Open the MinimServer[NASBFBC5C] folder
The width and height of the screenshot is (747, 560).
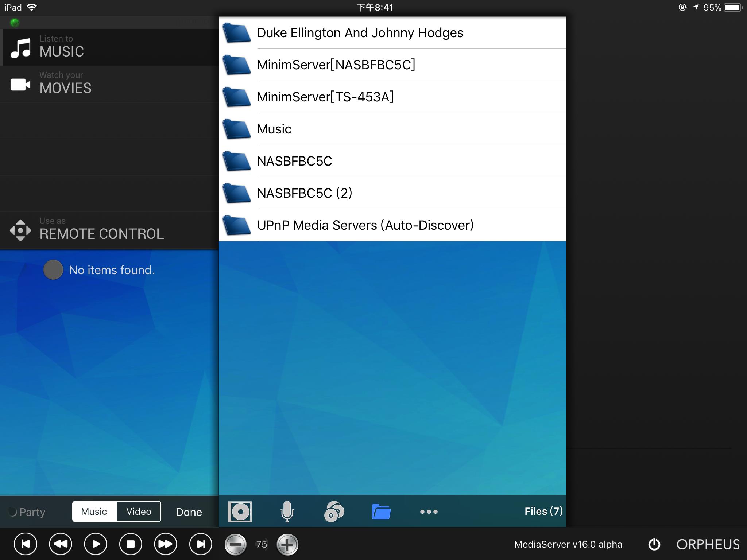tap(392, 65)
